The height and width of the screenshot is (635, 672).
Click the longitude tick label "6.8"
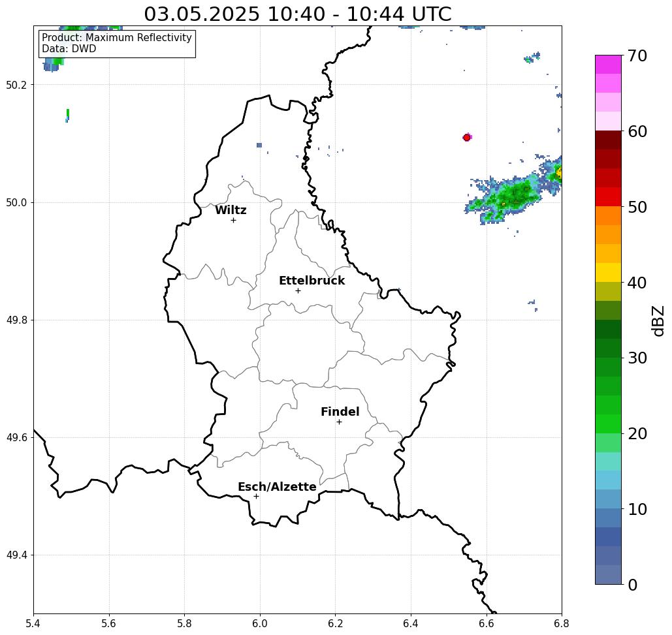coord(562,623)
